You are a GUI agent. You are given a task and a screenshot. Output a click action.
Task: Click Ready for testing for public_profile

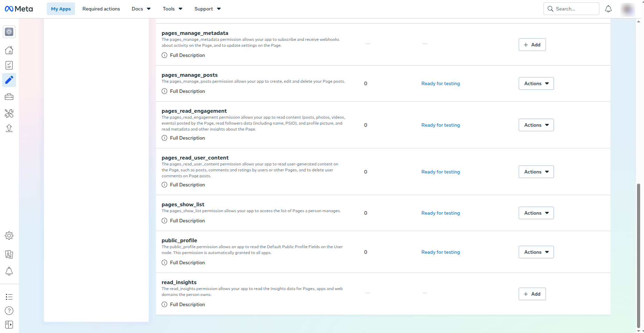tap(441, 252)
